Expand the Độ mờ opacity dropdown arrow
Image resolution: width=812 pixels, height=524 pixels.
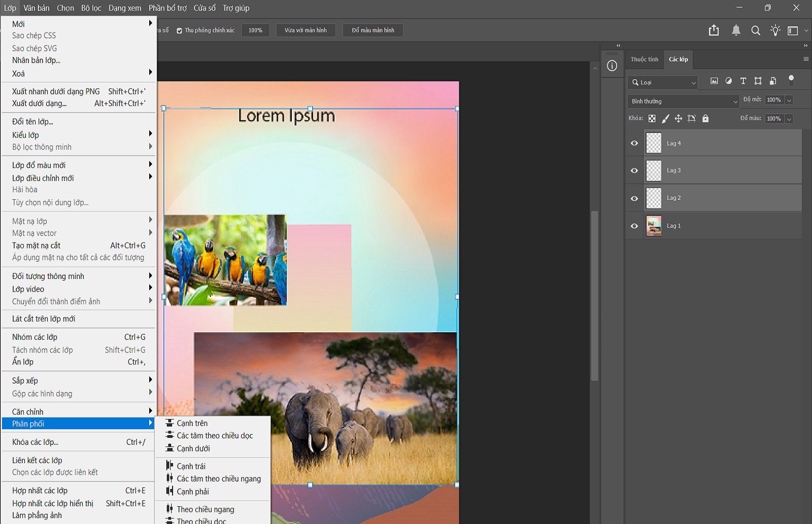789,100
